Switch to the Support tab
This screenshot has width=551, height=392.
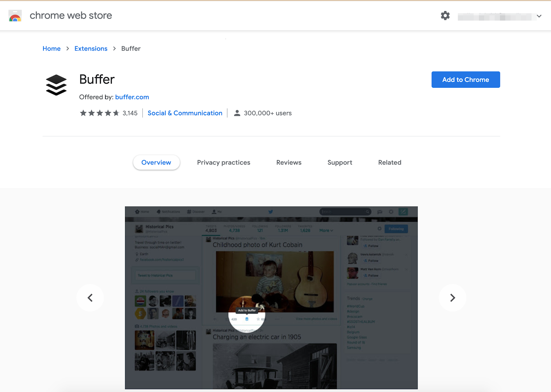340,162
